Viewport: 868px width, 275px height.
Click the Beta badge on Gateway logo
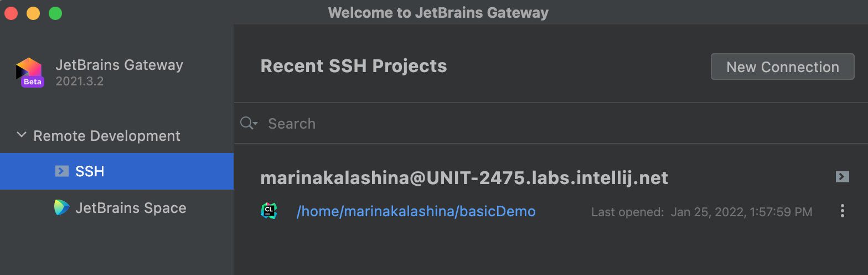(33, 82)
